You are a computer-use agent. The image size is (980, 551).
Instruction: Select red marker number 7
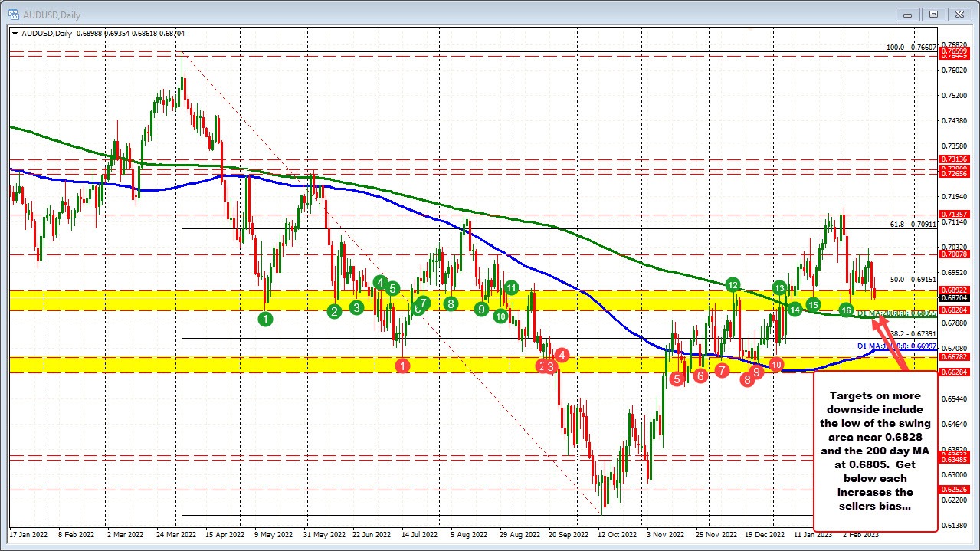pyautogui.click(x=722, y=370)
